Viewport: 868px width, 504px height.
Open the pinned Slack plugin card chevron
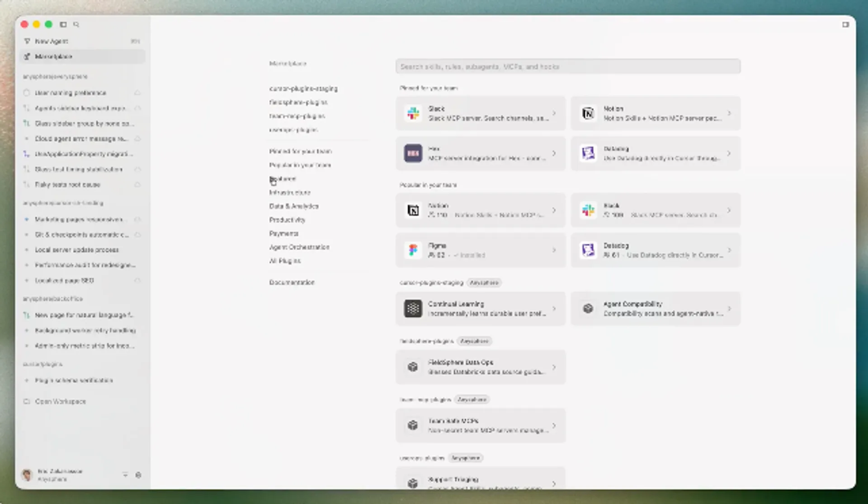[x=554, y=113]
